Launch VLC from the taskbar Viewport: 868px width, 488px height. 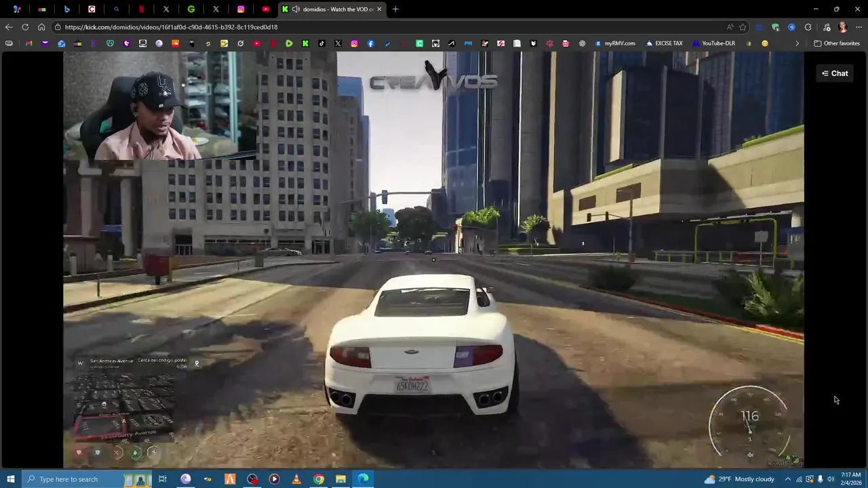coord(296,479)
